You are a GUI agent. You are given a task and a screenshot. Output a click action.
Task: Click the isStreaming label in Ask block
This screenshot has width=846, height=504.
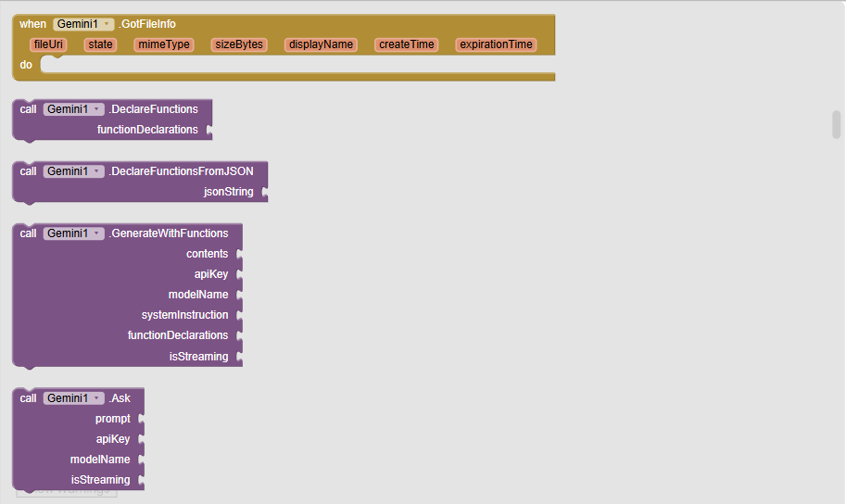[100, 480]
